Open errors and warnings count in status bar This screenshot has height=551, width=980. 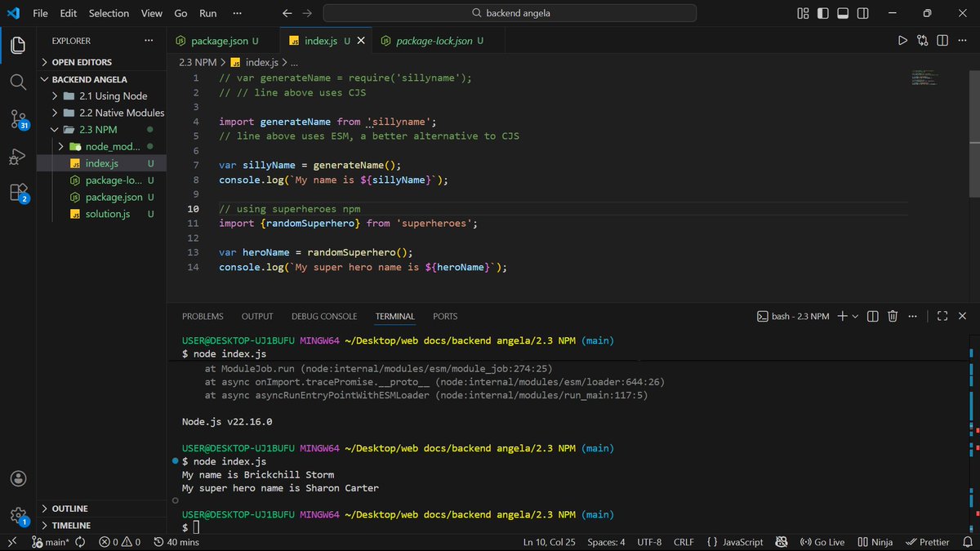[119, 542]
